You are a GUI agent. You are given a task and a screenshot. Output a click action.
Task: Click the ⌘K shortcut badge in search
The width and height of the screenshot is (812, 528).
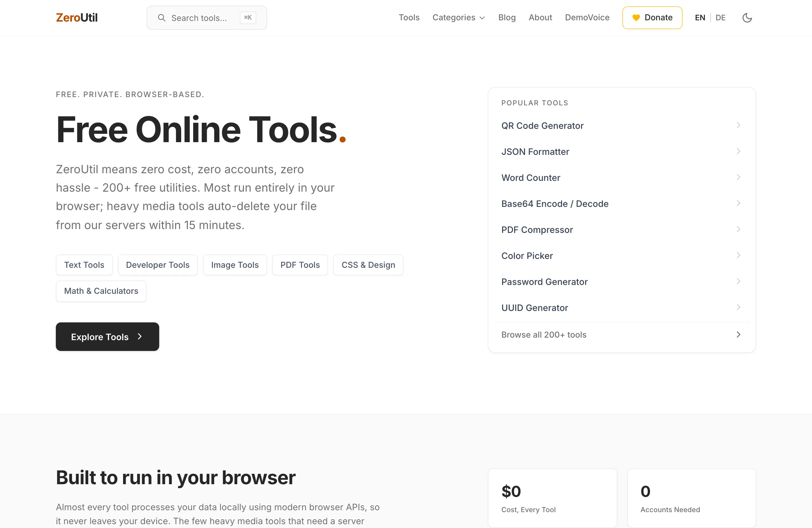[x=248, y=18]
